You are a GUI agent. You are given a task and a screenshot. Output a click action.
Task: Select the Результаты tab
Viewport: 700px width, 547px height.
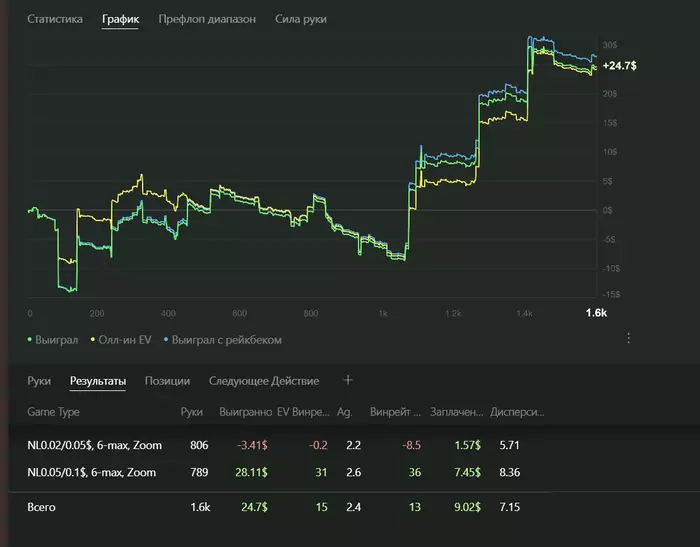pos(98,381)
